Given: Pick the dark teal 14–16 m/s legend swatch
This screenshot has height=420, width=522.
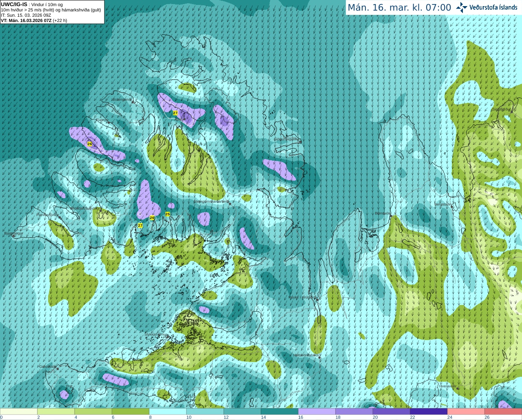Looking at the screenshot, I should tap(280, 411).
